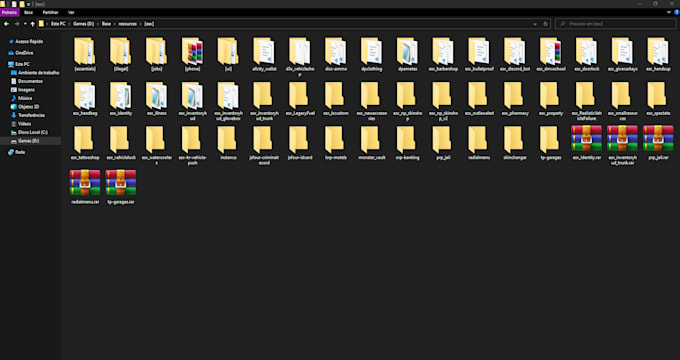Click resources in the address bar
Screen dimensions: 680x360
coord(128,24)
